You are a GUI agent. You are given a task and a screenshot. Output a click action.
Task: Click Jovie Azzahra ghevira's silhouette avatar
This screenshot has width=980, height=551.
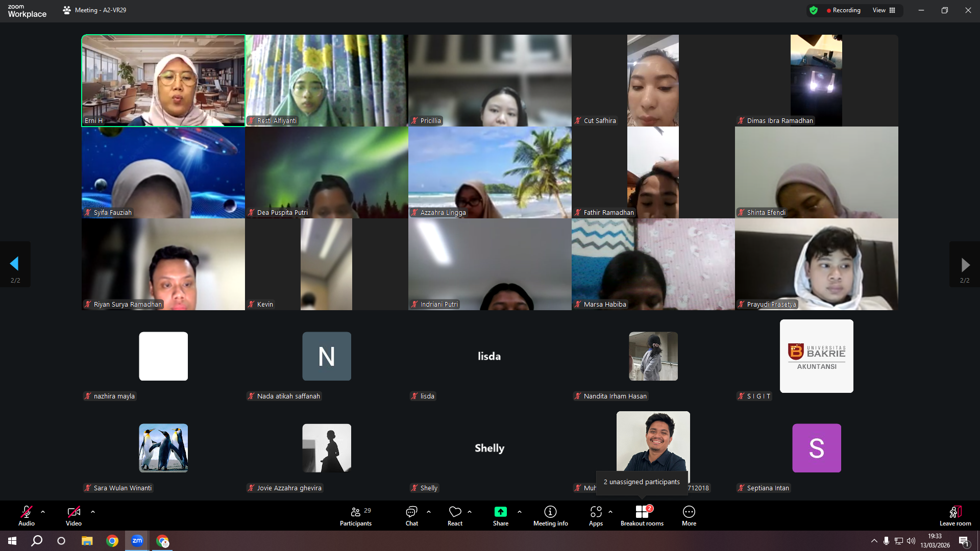click(327, 448)
